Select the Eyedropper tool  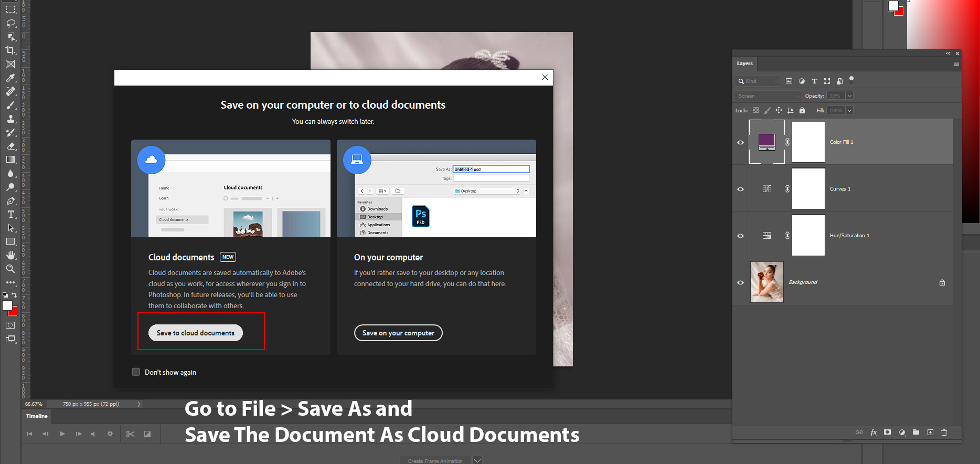click(10, 78)
